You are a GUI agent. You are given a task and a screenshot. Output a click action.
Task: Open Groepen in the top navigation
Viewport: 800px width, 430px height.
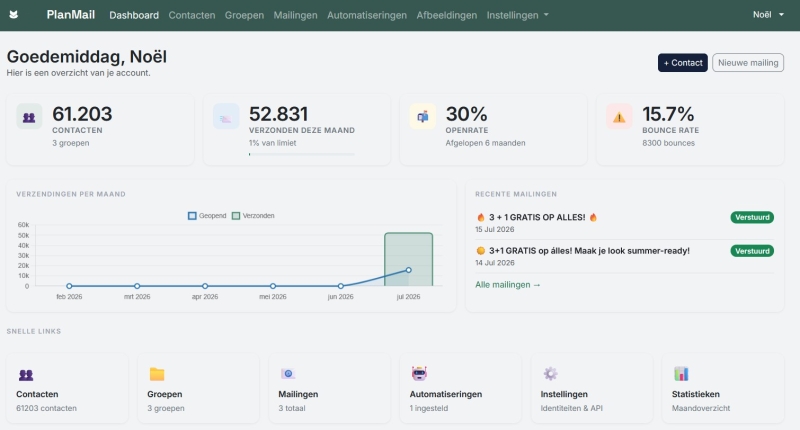pyautogui.click(x=244, y=15)
